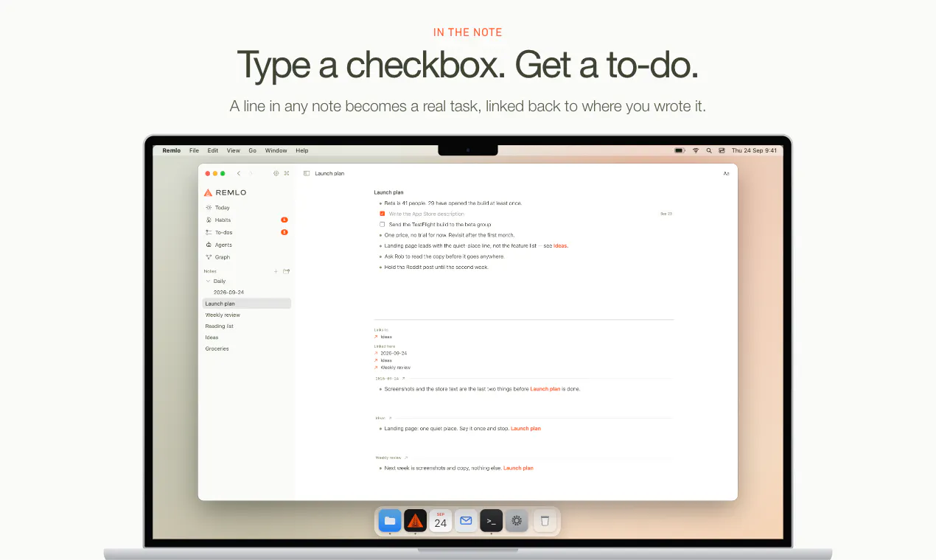Click the command icon beside the gear

[x=286, y=173]
